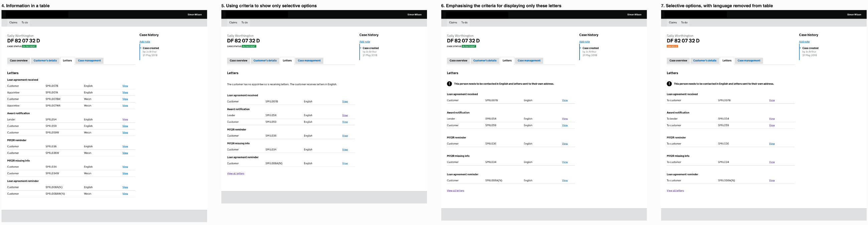View the SMIL008A(N) letter in mockup 5
Screen dimensions: 868x225
345,163
